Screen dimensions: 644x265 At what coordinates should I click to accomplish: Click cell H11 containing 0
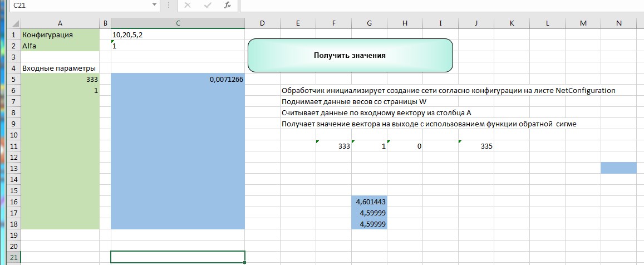(x=405, y=146)
